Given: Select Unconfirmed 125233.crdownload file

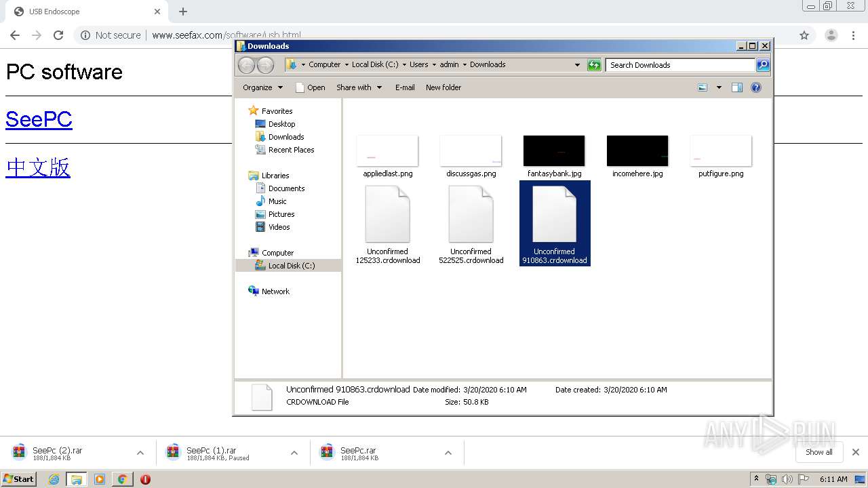Looking at the screenshot, I should pyautogui.click(x=387, y=224).
